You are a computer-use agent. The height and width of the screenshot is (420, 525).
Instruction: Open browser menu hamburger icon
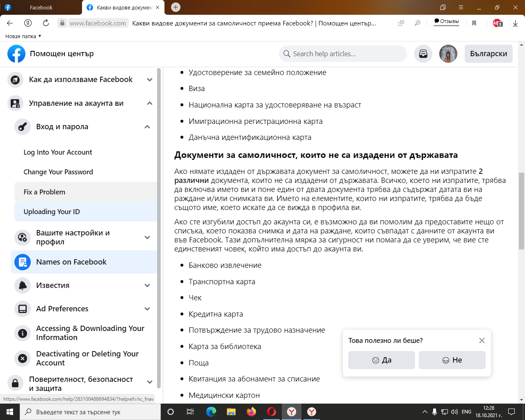461,7
